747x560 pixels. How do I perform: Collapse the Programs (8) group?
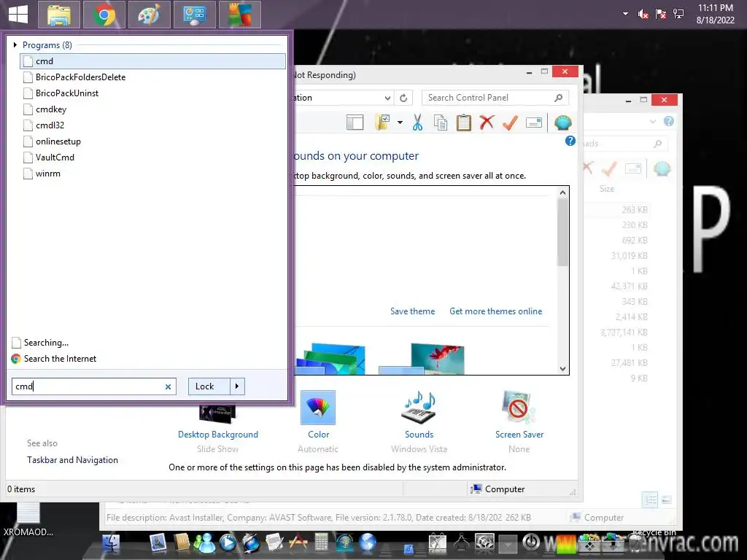[x=15, y=44]
